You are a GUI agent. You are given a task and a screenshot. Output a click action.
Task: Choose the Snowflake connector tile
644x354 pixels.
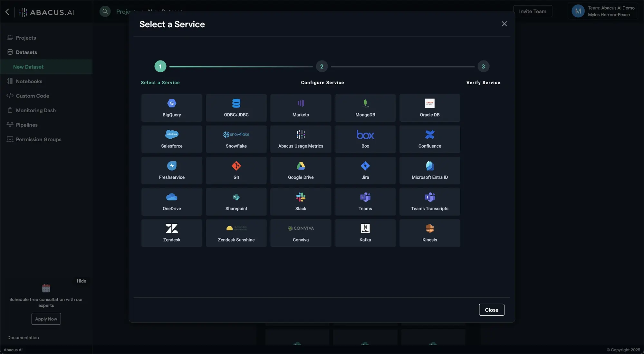[236, 139]
